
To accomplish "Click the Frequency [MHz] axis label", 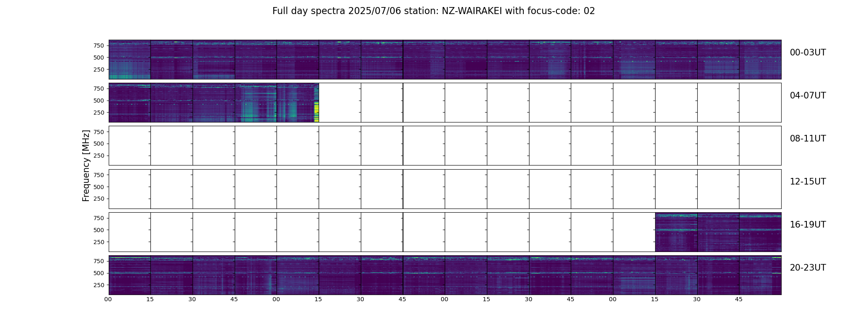I will click(86, 165).
